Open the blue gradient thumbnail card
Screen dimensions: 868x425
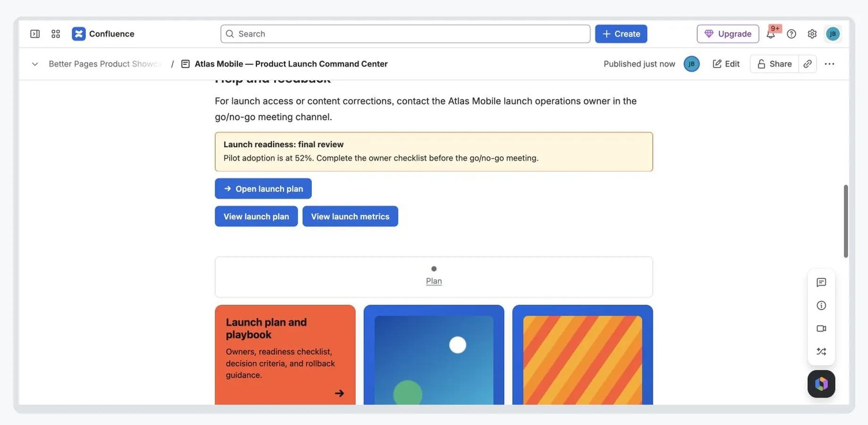434,355
